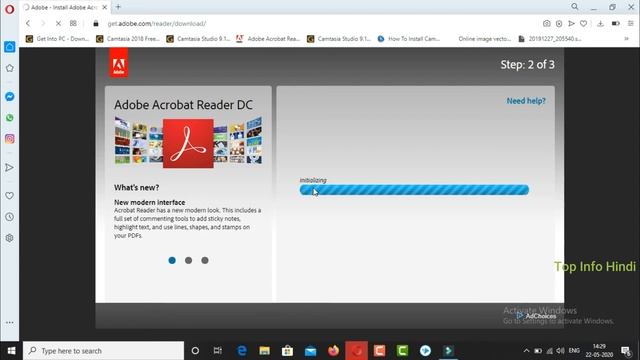
Task: Open How To Install Cam bookmark
Action: coord(409,39)
